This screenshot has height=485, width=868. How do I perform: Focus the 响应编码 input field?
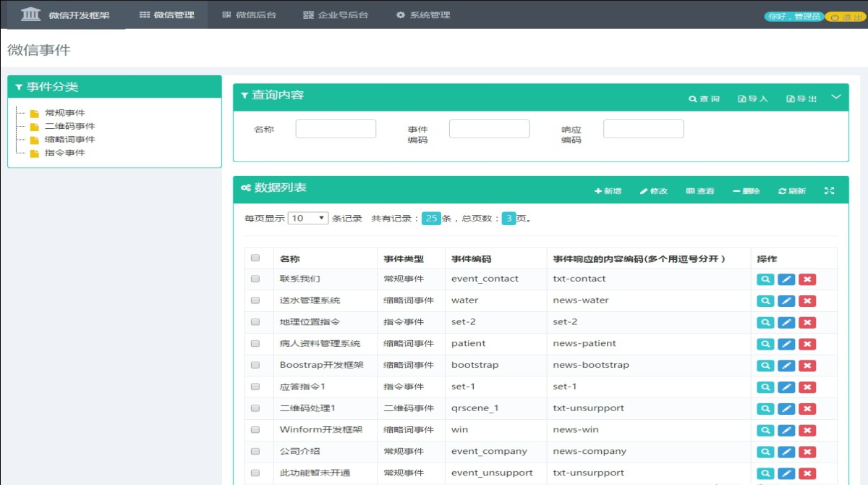point(644,129)
